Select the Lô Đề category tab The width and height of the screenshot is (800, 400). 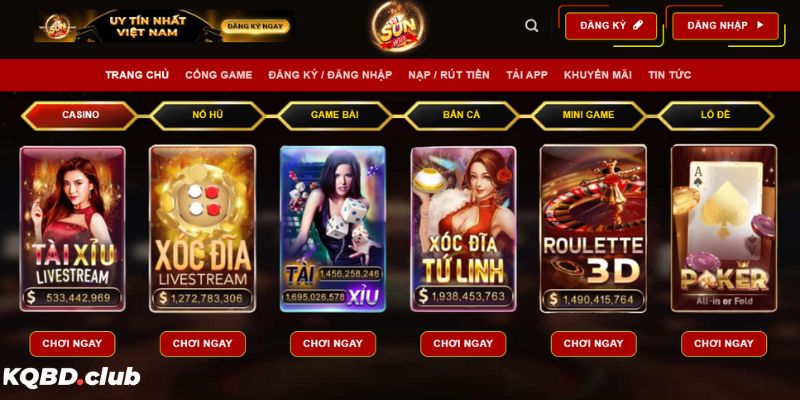(716, 115)
